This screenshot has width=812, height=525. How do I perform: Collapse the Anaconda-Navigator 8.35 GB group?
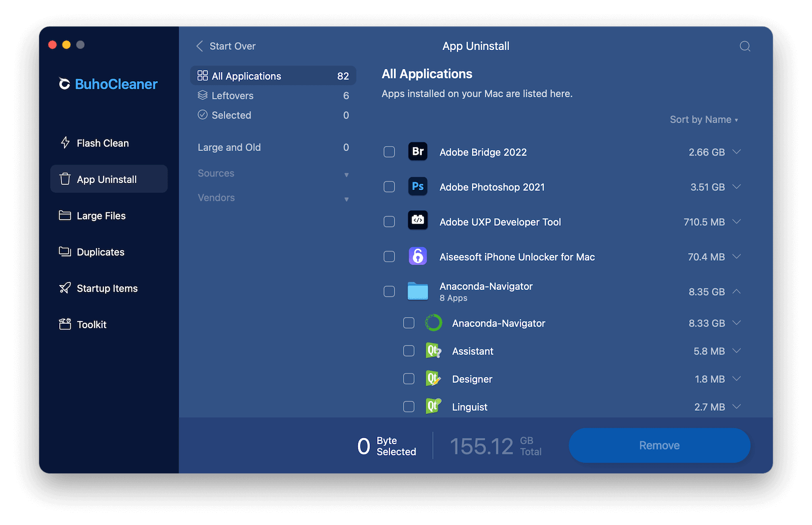[x=737, y=291]
